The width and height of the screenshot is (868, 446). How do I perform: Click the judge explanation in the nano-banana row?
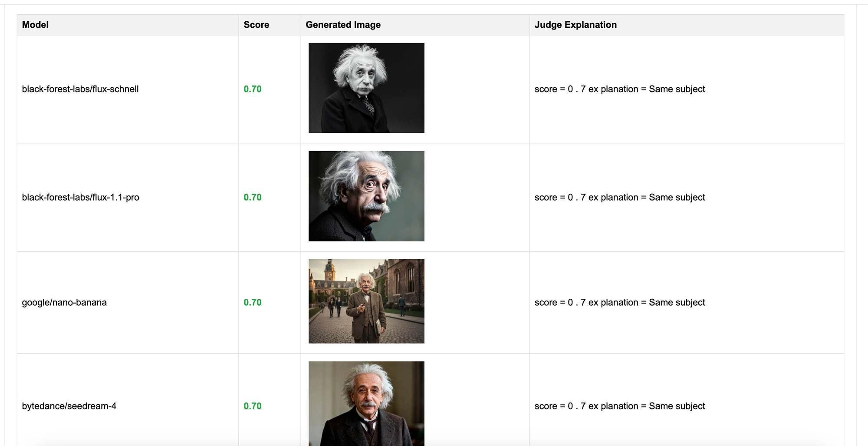coord(619,302)
